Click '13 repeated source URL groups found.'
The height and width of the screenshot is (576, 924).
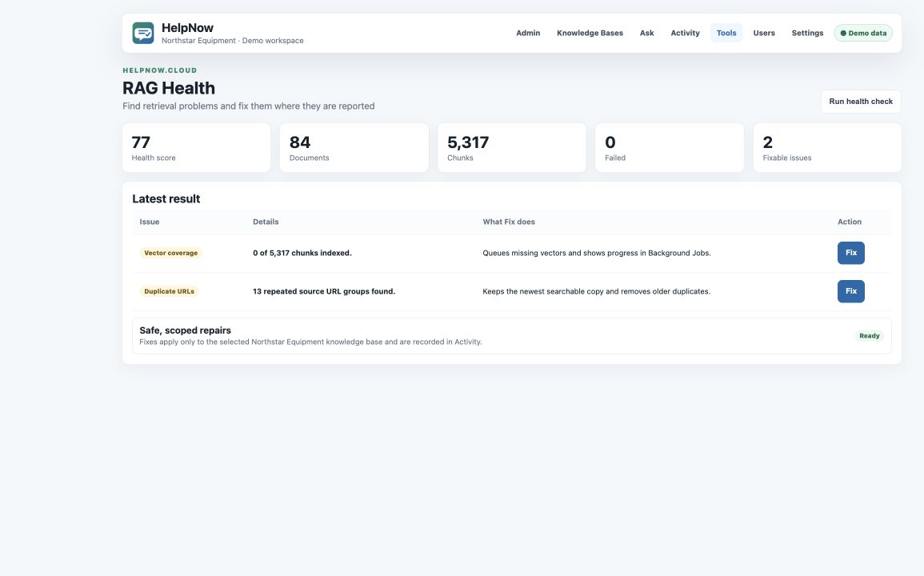tap(324, 291)
